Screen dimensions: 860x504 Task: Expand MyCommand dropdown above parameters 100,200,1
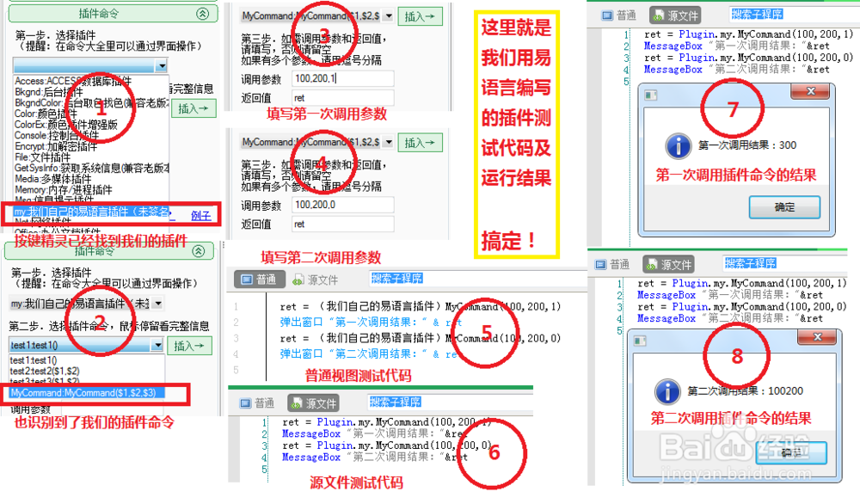[x=389, y=15]
